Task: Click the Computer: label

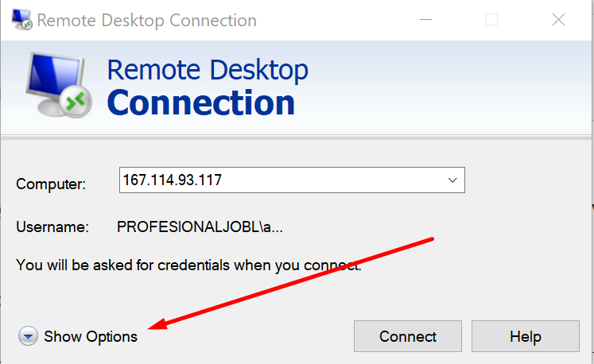Action: click(x=51, y=184)
